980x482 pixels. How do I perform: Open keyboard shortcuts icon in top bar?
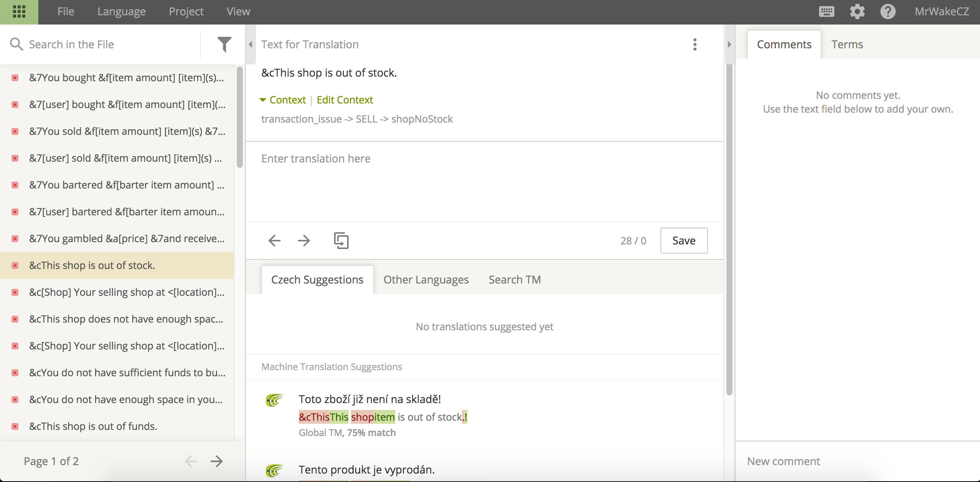826,11
